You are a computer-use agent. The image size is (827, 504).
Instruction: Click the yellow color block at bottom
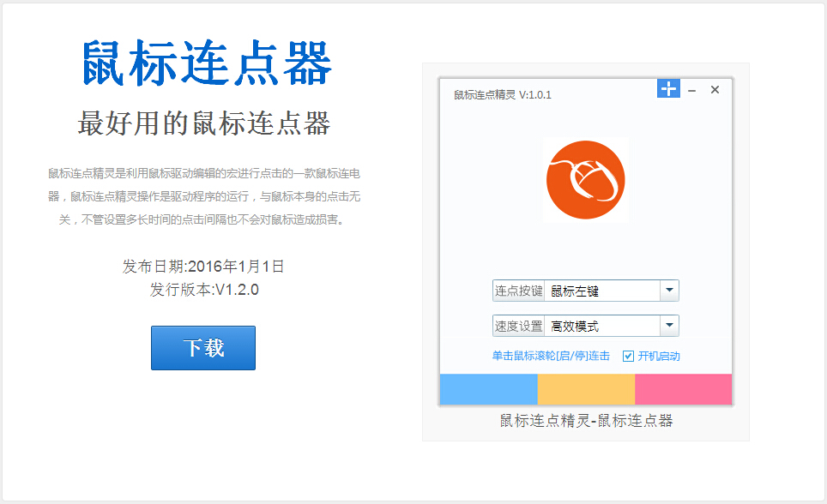[586, 389]
